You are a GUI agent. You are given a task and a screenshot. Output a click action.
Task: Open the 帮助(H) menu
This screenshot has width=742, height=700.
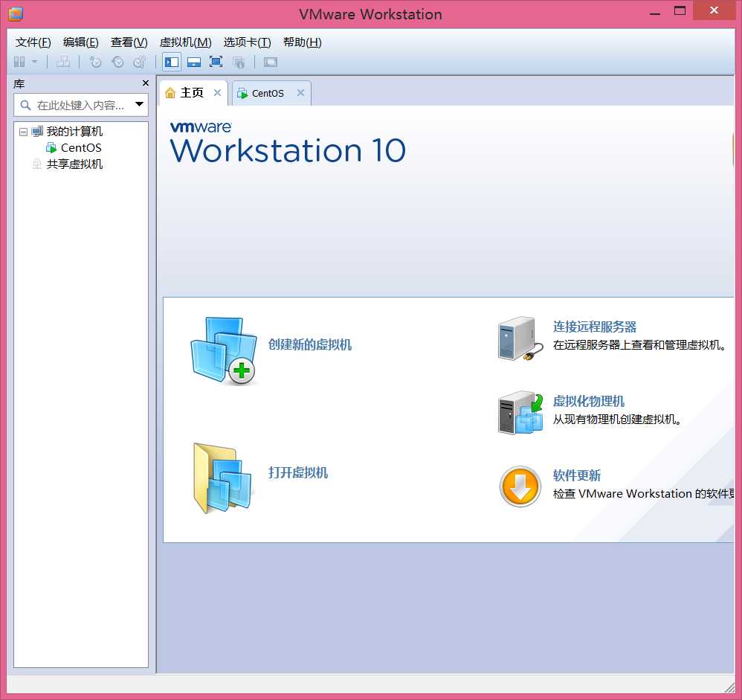click(303, 42)
